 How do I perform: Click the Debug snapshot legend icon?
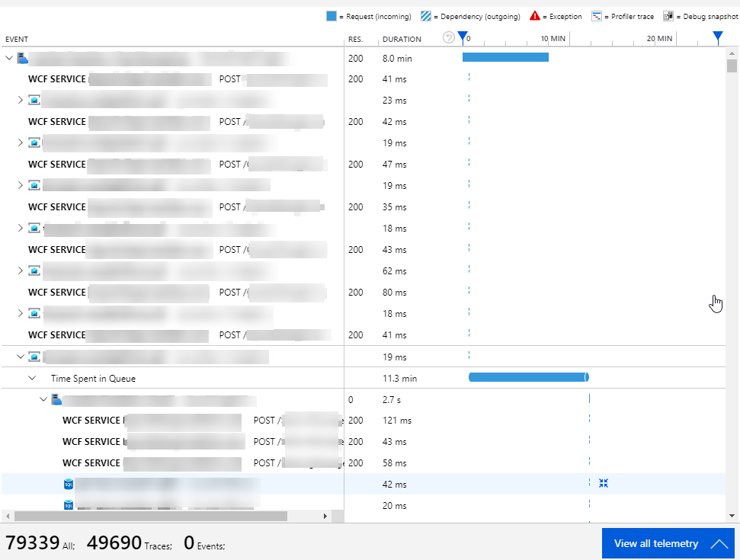click(x=669, y=15)
